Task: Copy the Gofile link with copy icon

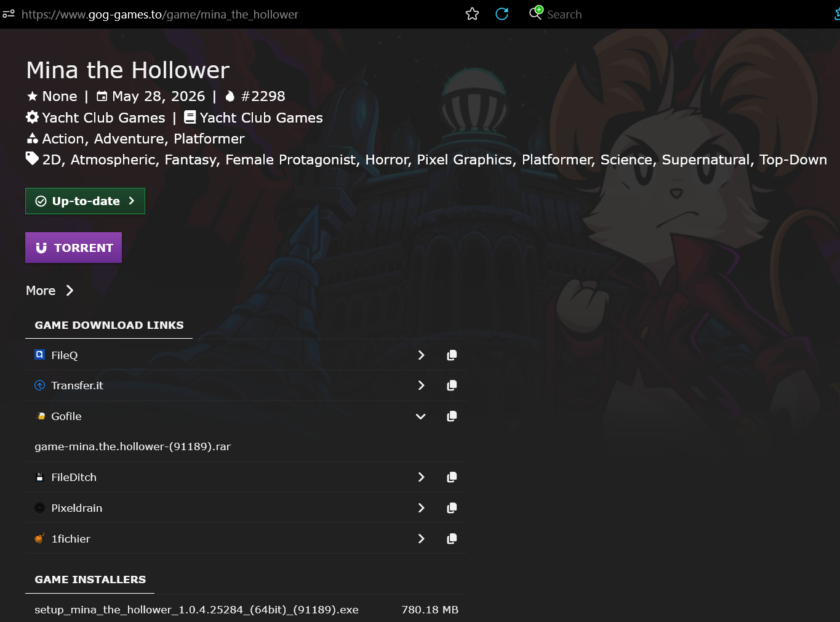Action: pos(452,416)
